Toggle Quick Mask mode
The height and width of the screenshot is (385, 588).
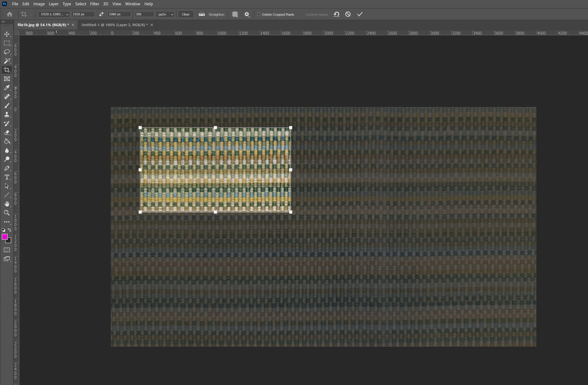coord(7,250)
